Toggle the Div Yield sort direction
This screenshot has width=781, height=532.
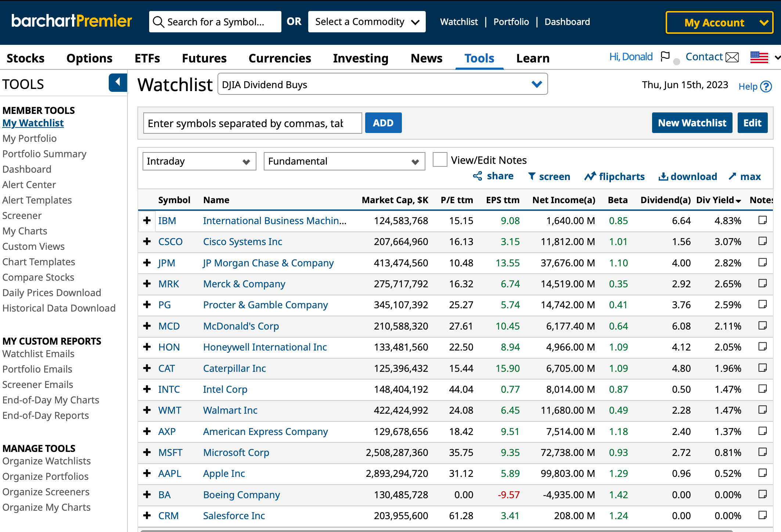pyautogui.click(x=738, y=200)
